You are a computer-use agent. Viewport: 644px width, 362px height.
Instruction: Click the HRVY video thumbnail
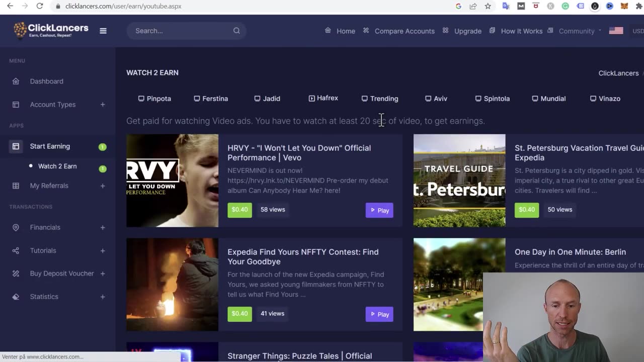click(x=172, y=180)
